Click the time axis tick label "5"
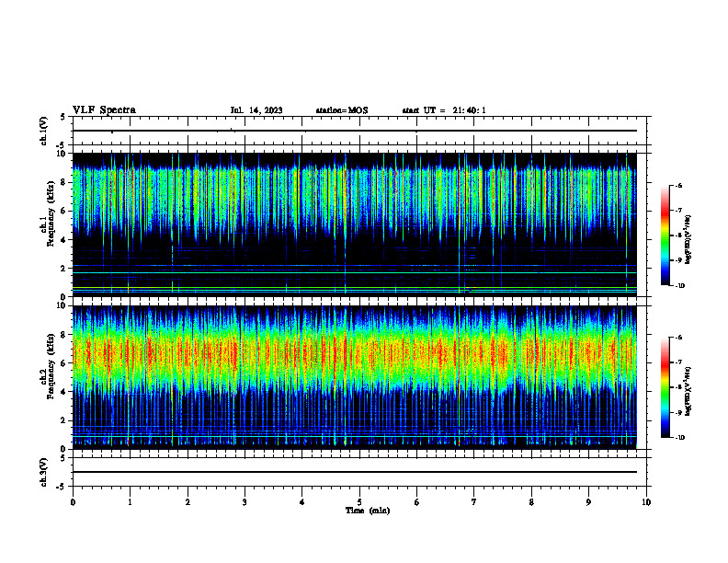The width and height of the screenshot is (728, 563). tap(359, 502)
